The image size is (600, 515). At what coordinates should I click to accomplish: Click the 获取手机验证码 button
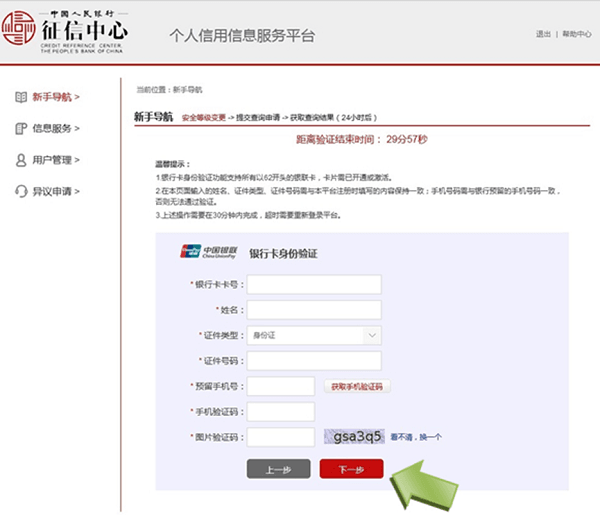[x=357, y=386]
